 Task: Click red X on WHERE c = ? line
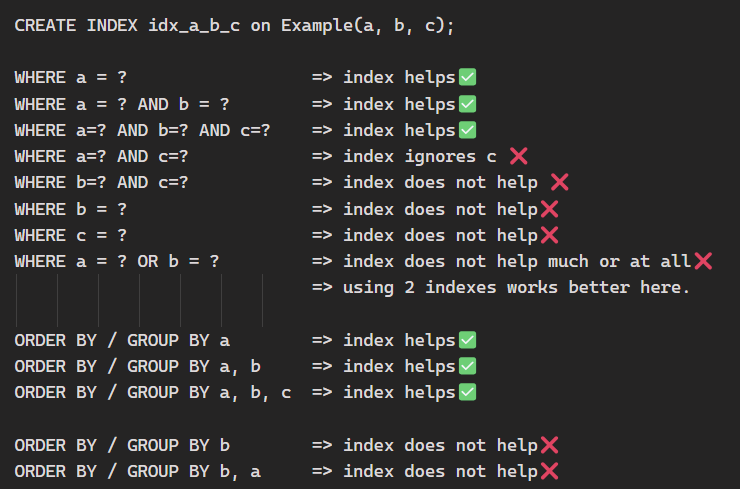548,235
